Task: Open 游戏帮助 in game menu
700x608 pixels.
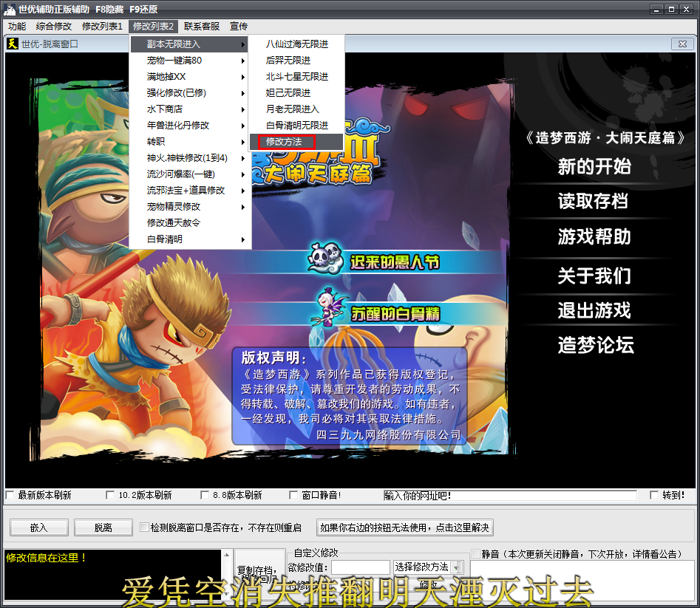Action: coord(594,236)
